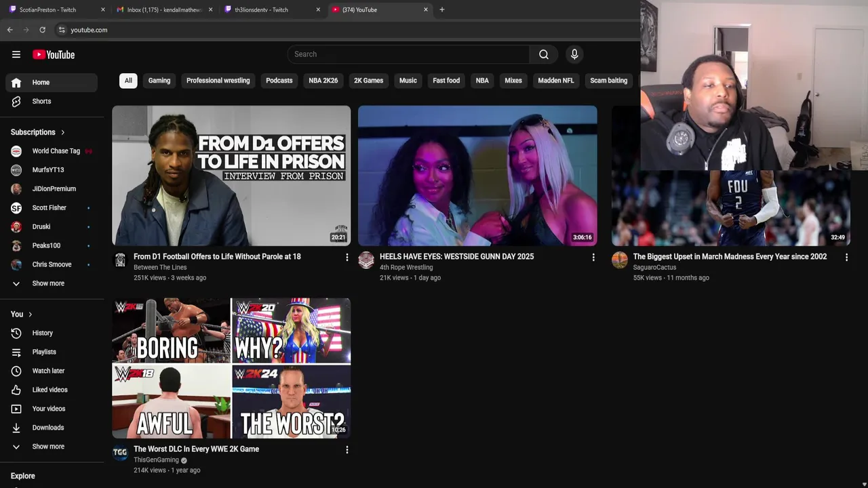Open Your videos in the sidebar
The width and height of the screenshot is (868, 488).
52,409
